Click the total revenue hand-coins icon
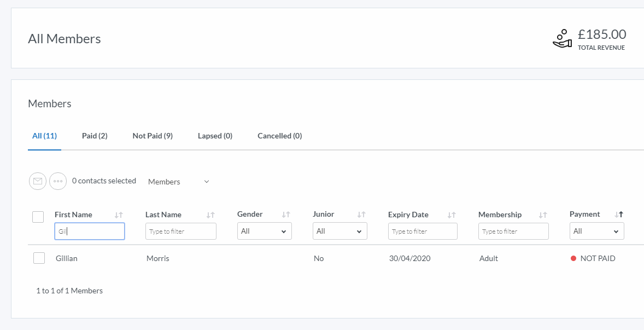Viewport: 644px width, 330px height. 562,39
